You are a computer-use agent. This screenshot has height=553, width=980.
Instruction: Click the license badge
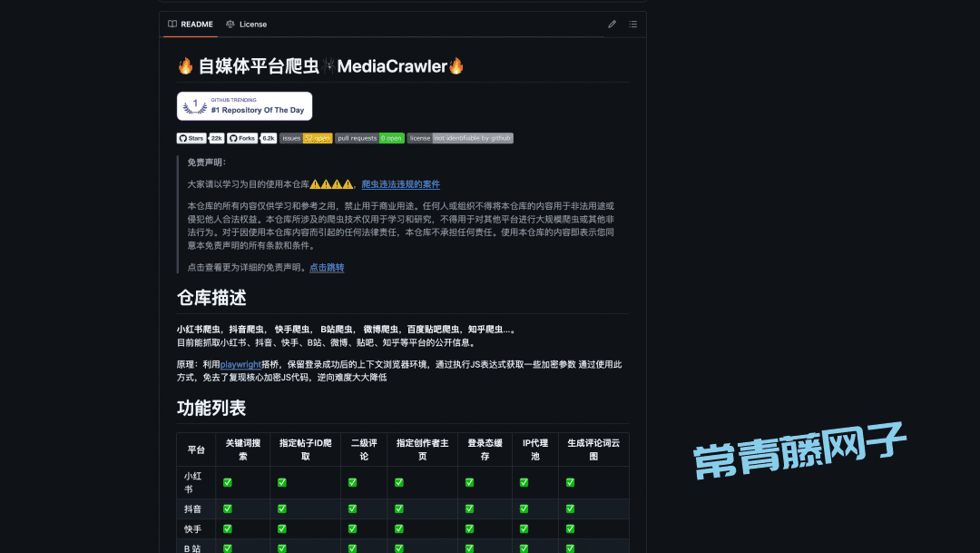tap(420, 138)
